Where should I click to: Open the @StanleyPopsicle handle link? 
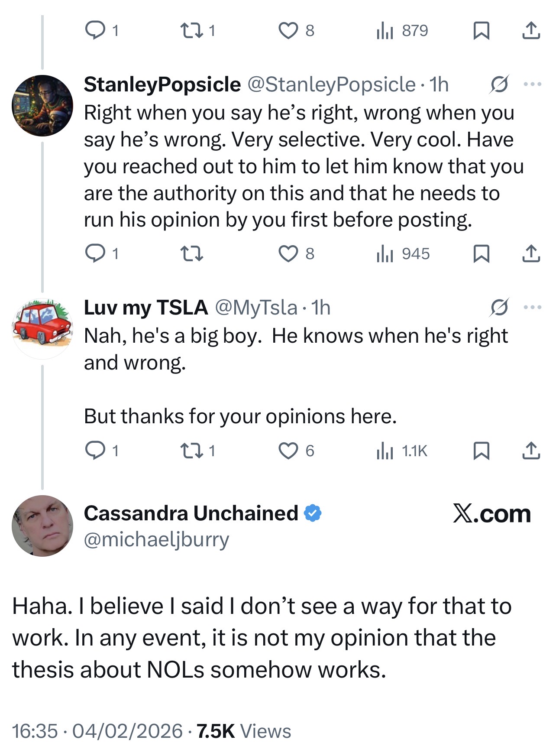coord(331,84)
